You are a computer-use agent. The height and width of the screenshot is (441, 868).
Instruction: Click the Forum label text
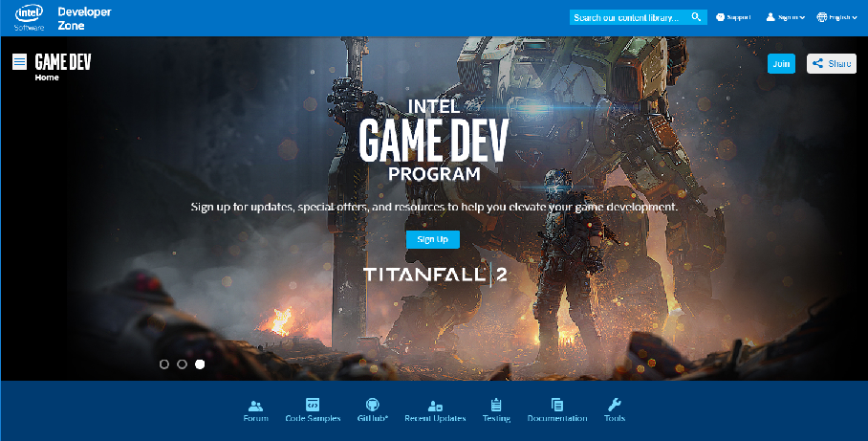click(x=256, y=418)
